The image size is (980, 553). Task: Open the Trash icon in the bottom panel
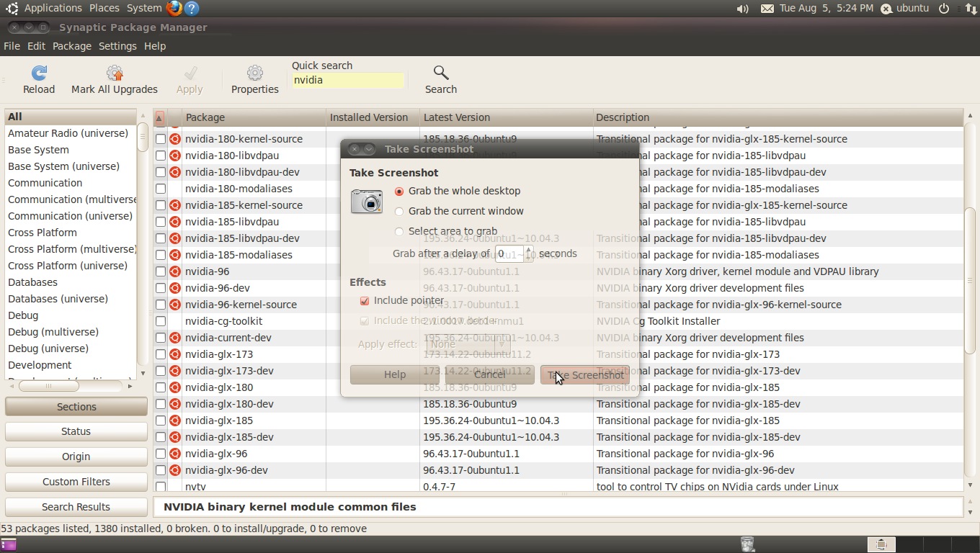point(747,544)
